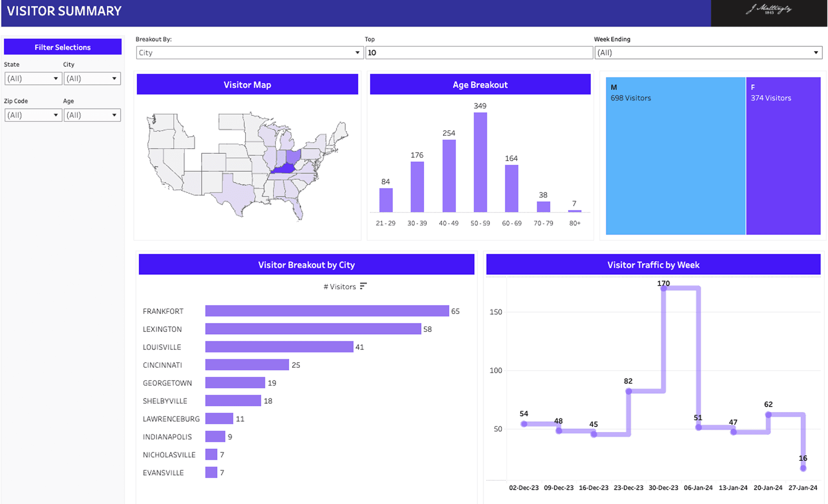Select the GEORGETOWN bar
The image size is (828, 504).
click(235, 383)
